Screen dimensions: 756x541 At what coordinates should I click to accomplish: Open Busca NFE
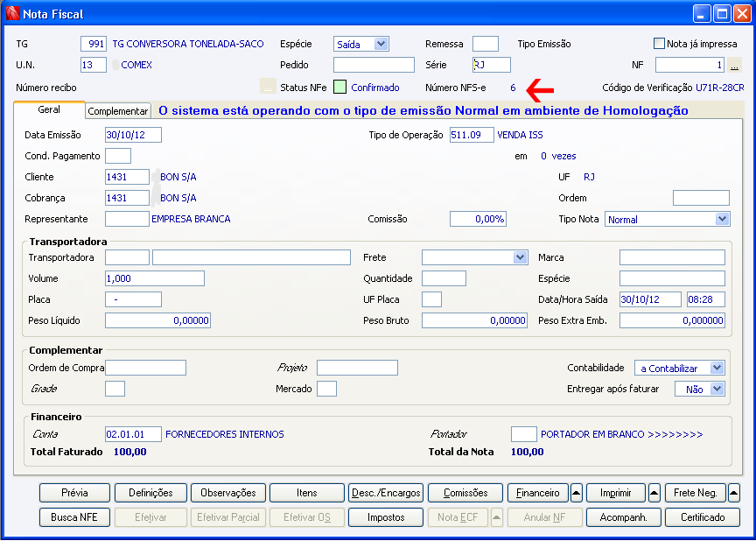[x=74, y=517]
